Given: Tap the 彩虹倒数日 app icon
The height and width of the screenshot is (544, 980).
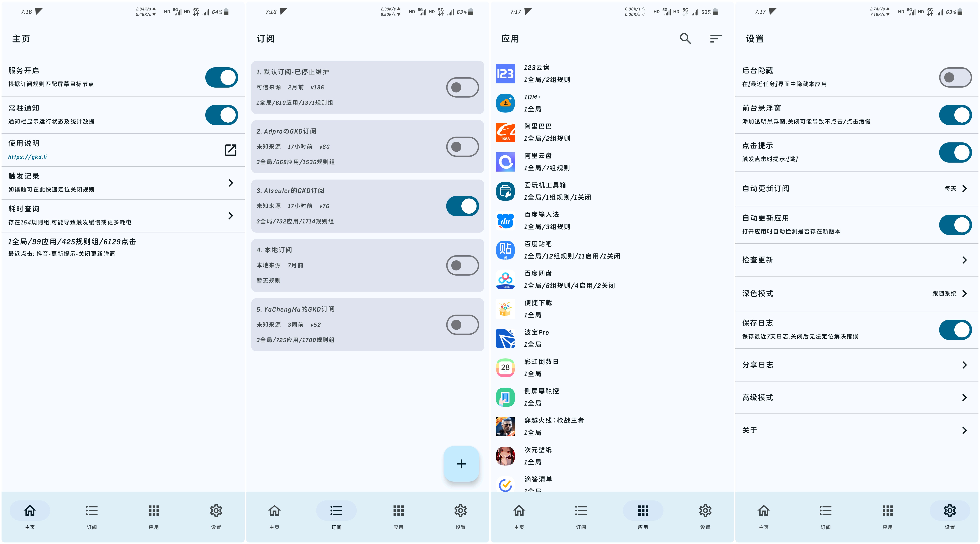Looking at the screenshot, I should [x=505, y=368].
